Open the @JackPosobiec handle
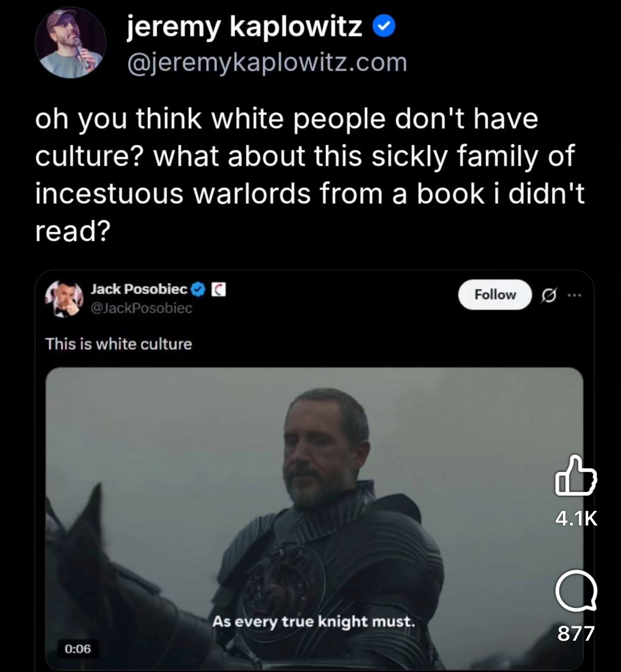This screenshot has width=621, height=672. click(141, 308)
